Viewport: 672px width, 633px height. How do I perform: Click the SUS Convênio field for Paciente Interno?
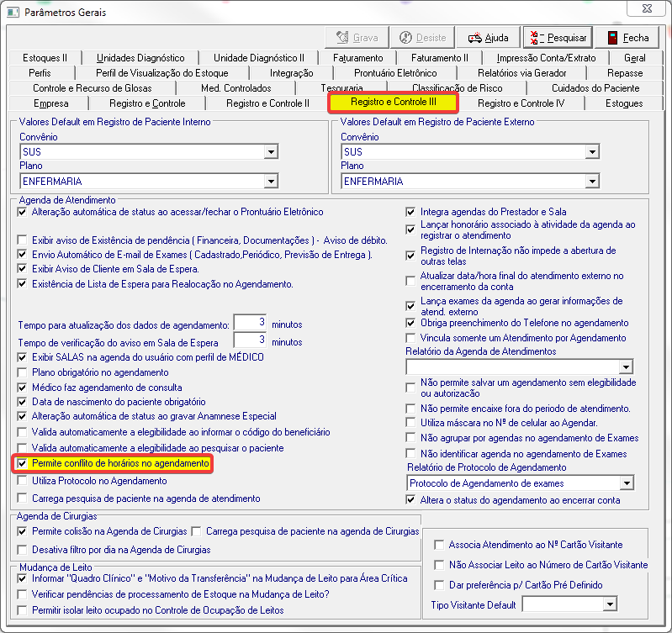(x=149, y=151)
